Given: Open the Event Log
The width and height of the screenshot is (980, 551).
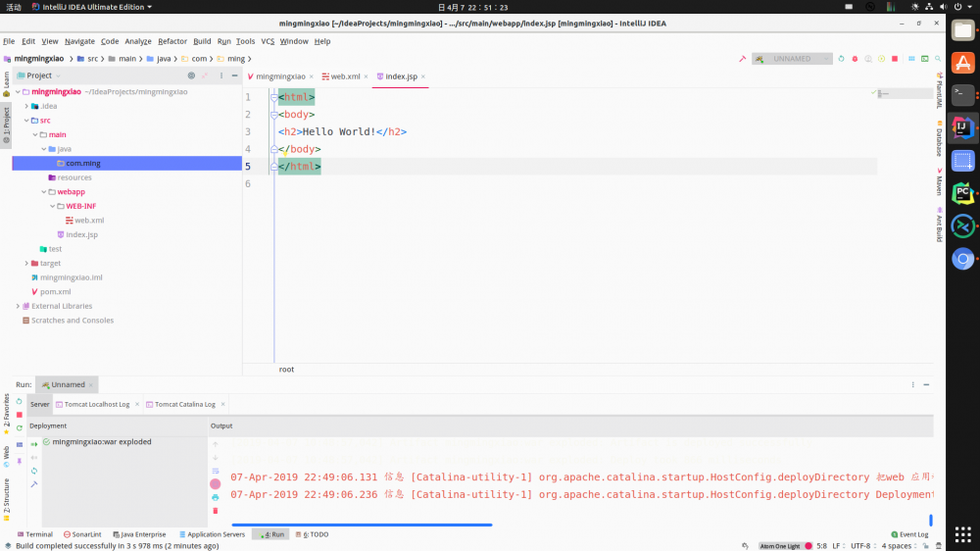Looking at the screenshot, I should click(909, 534).
